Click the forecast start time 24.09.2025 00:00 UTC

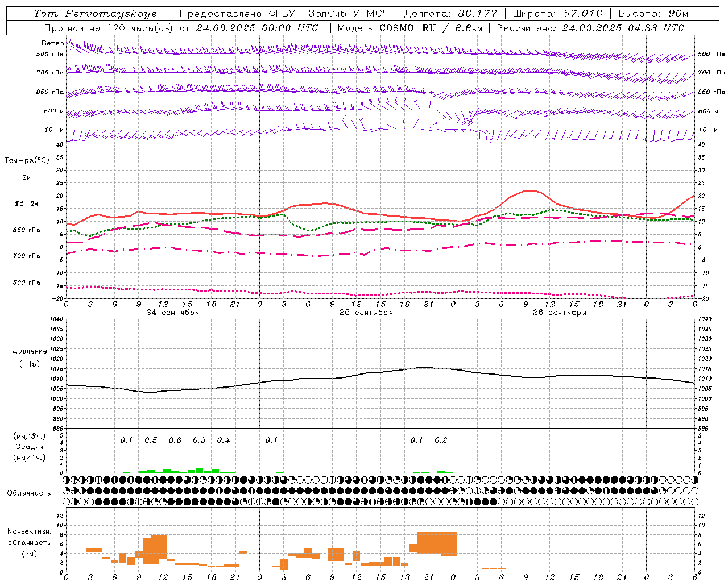click(x=257, y=28)
